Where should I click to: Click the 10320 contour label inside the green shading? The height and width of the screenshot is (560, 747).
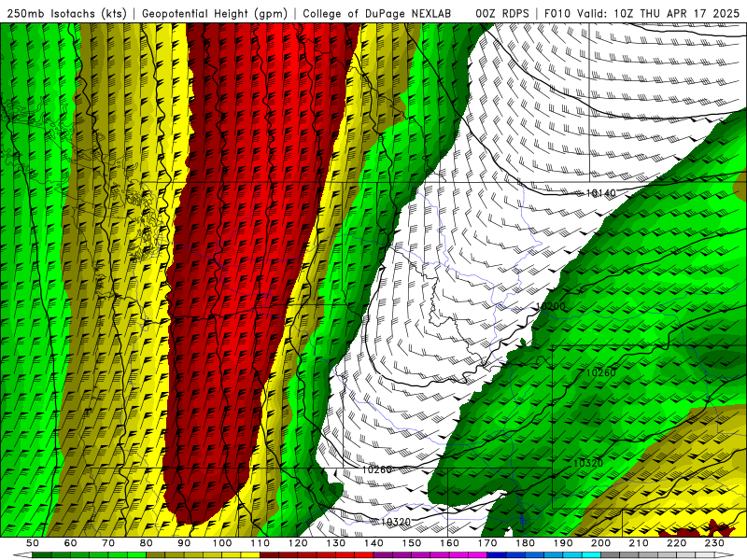[588, 463]
